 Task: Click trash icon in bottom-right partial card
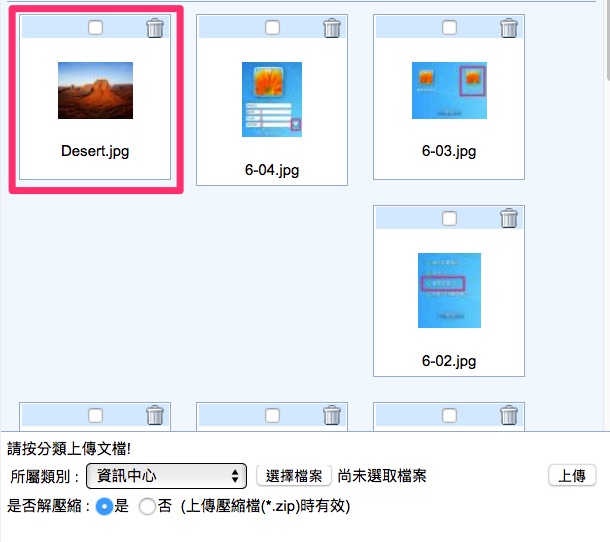(509, 415)
